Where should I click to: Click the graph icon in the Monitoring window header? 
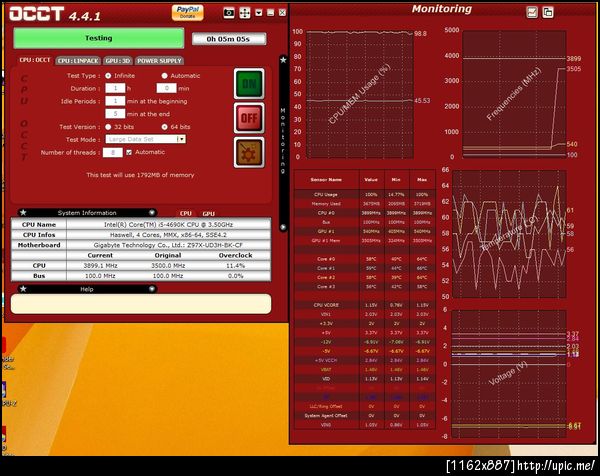[532, 12]
